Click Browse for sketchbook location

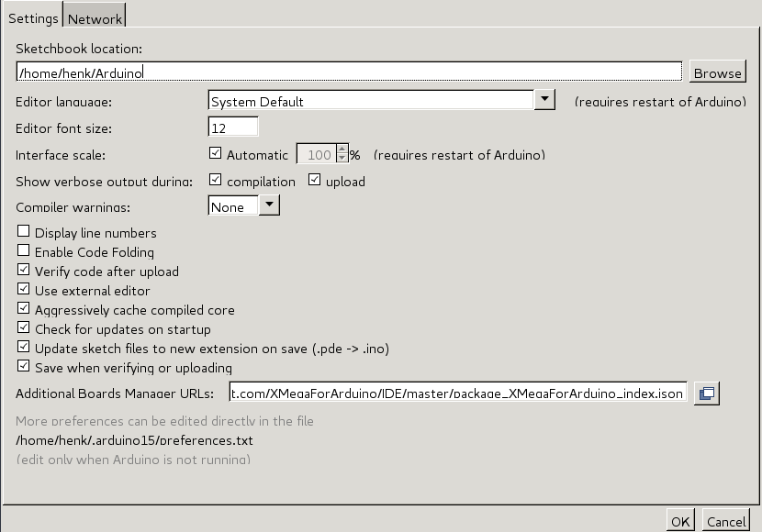click(717, 72)
